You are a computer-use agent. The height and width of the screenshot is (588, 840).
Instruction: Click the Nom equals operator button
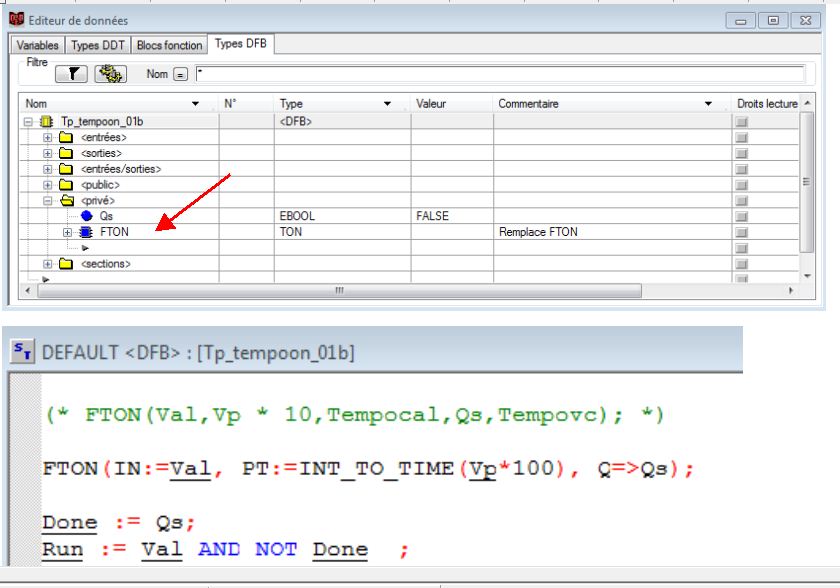click(181, 74)
